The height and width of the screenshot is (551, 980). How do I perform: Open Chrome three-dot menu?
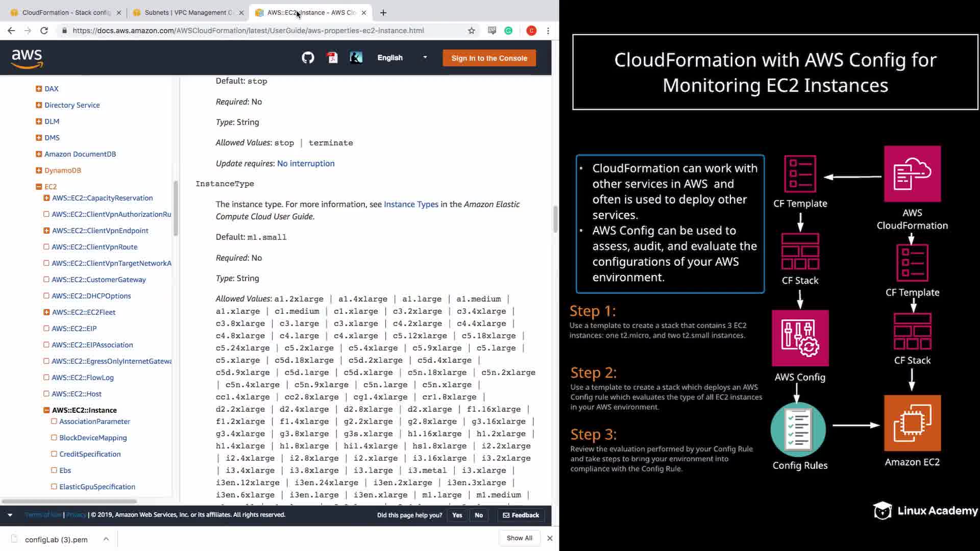(x=548, y=31)
